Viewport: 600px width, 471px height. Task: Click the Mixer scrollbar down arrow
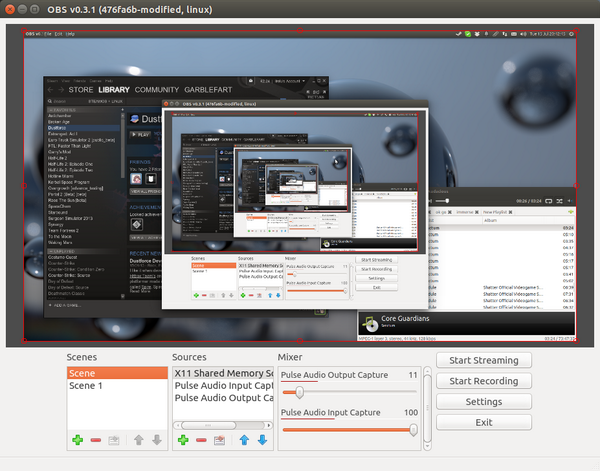pyautogui.click(x=427, y=446)
